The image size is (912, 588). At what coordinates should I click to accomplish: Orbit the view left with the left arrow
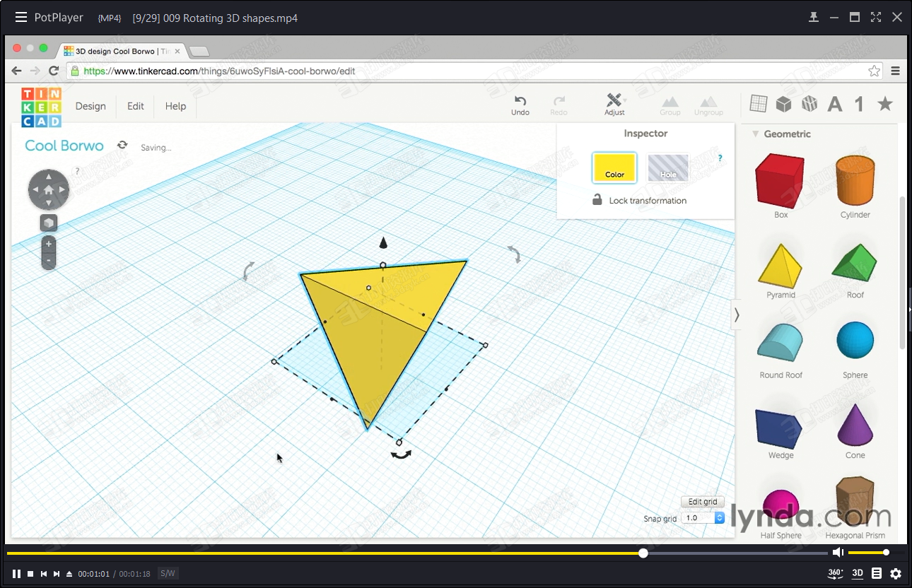tap(35, 189)
